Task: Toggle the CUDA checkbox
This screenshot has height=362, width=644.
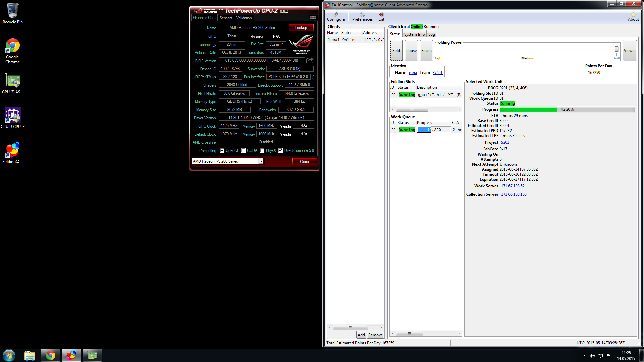Action: pos(244,150)
